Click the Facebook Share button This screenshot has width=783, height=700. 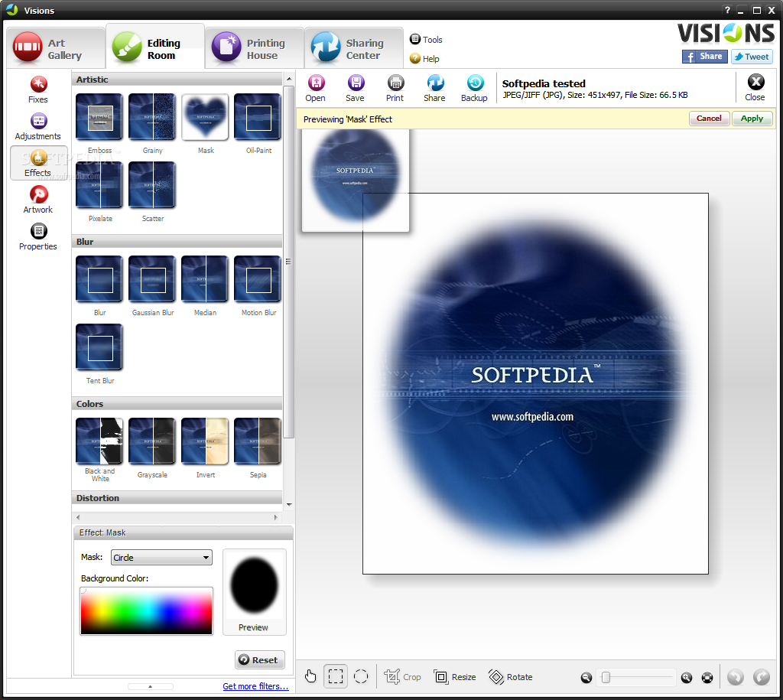(x=704, y=57)
